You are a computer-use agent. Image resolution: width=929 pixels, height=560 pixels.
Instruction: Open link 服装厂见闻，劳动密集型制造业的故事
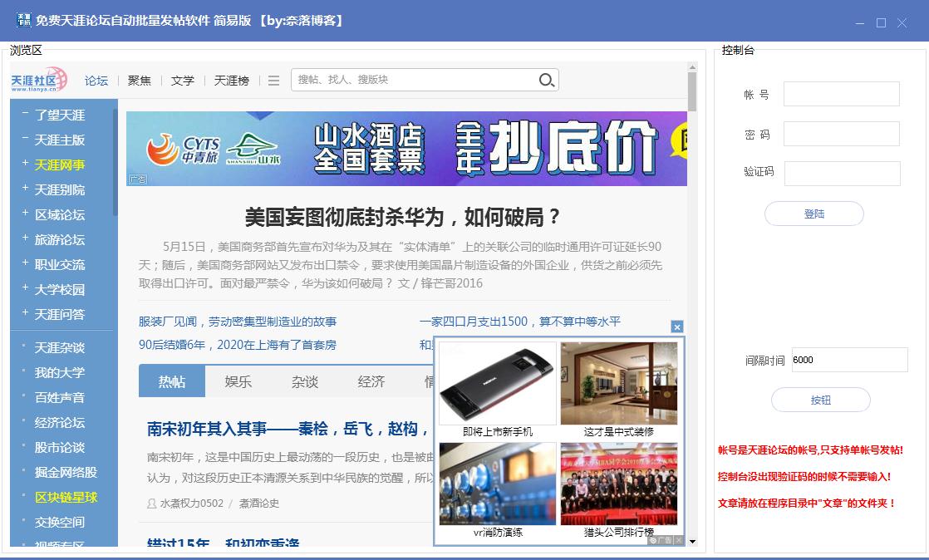[x=238, y=322]
